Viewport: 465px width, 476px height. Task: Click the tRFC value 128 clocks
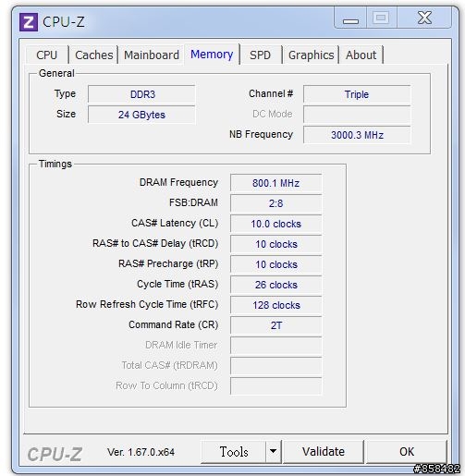tap(275, 305)
